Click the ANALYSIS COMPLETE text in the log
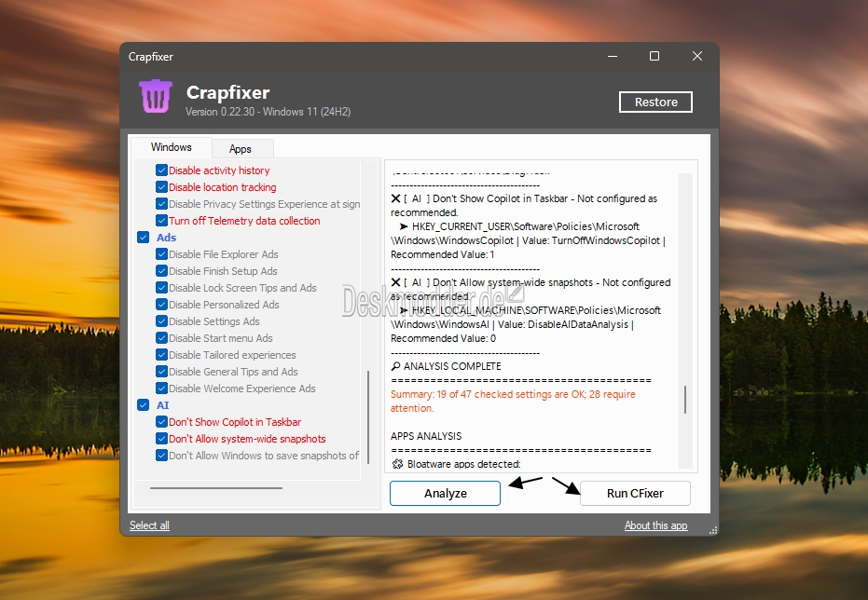868x600 pixels. (452, 367)
